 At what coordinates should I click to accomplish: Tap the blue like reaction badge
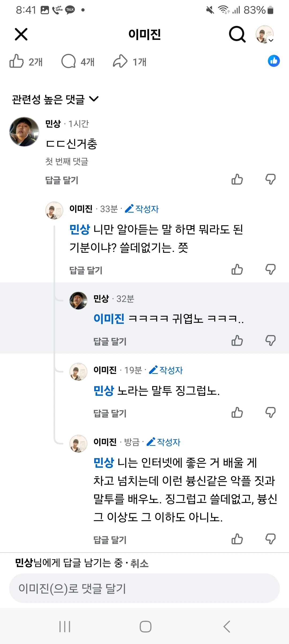273,61
